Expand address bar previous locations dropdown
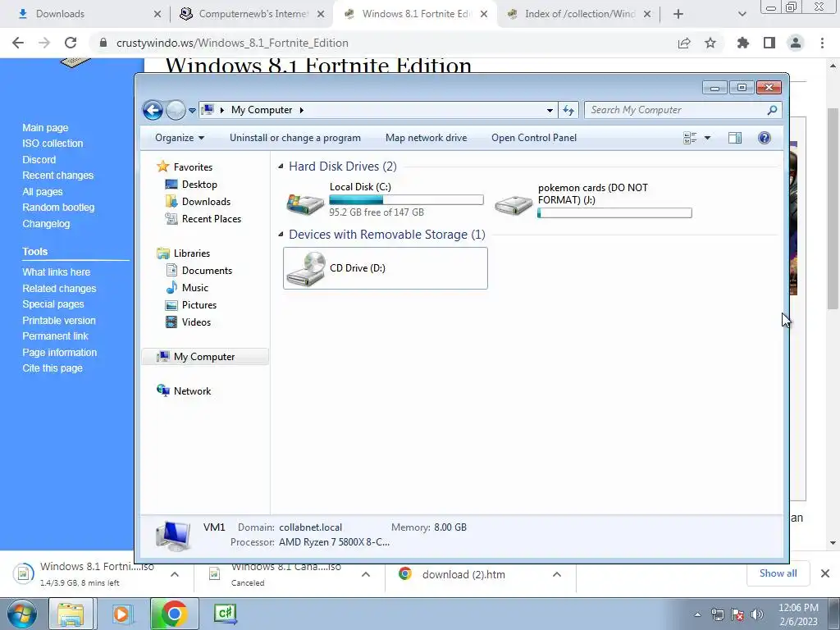The height and width of the screenshot is (630, 840). pyautogui.click(x=550, y=111)
